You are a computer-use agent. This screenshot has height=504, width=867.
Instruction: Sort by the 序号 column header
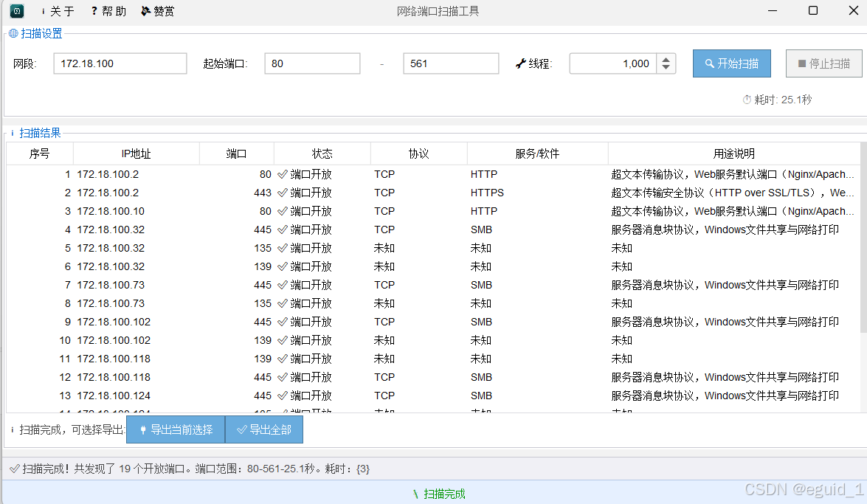[x=40, y=153]
